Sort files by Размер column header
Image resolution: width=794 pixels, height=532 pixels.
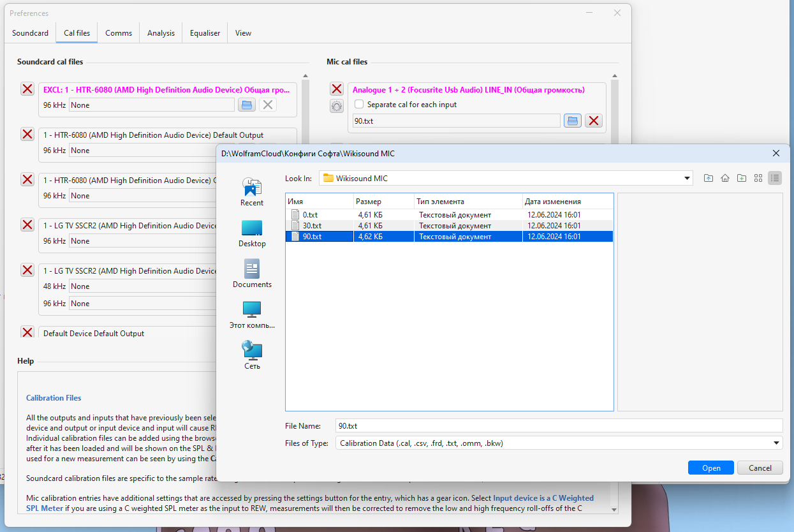(383, 202)
